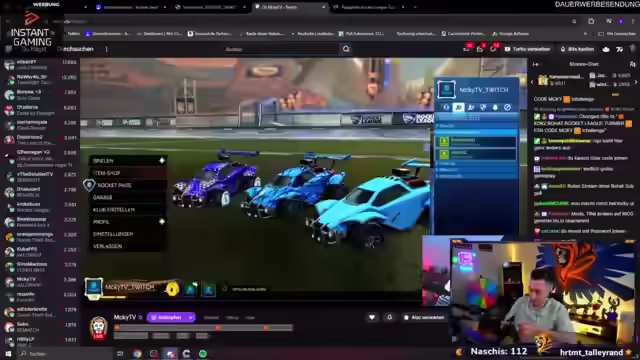Show next gift leaderboard with right chevron
The width and height of the screenshot is (640, 360).
(x=636, y=82)
